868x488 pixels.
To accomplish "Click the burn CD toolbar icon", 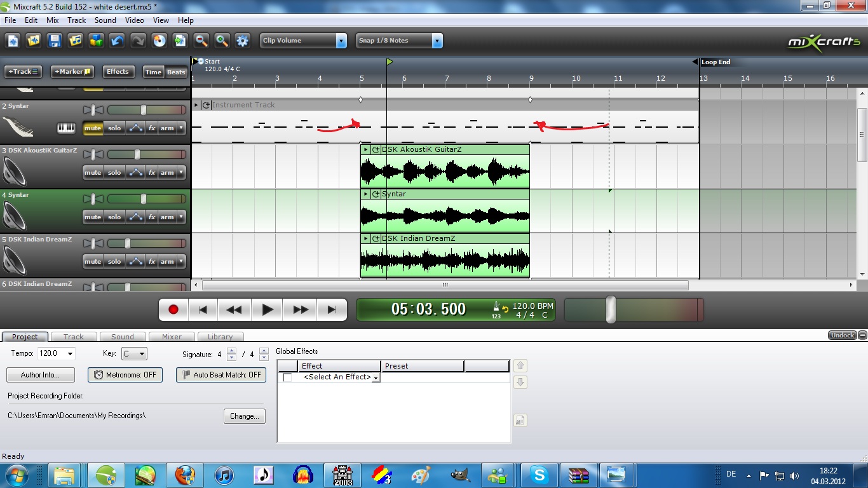I will [x=159, y=41].
